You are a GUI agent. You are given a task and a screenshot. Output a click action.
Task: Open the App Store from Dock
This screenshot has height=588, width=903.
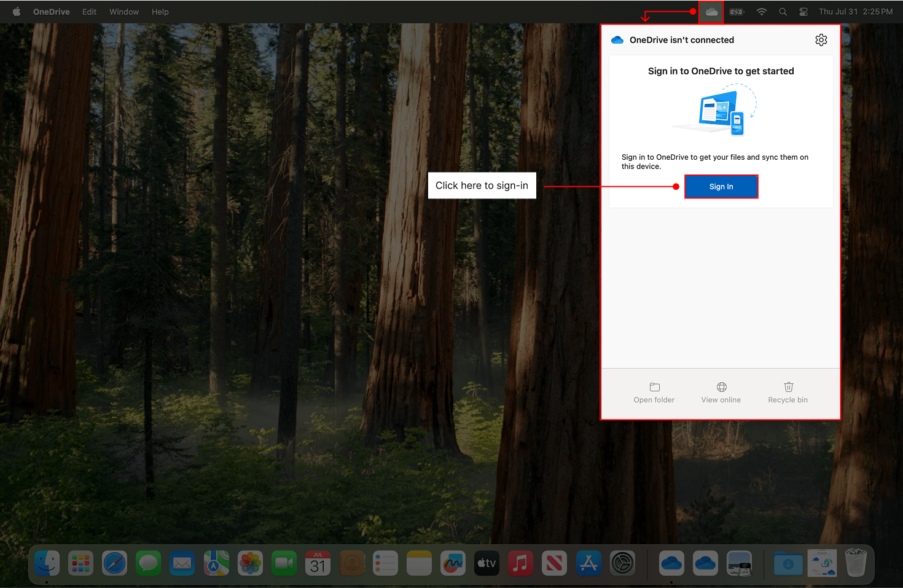pos(588,563)
